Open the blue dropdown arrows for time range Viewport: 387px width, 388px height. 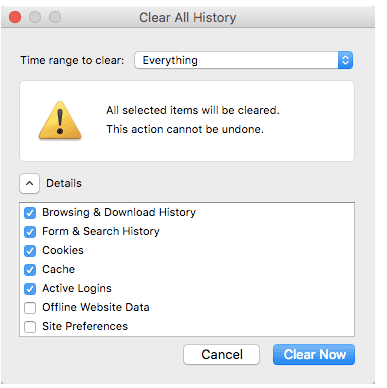click(345, 60)
